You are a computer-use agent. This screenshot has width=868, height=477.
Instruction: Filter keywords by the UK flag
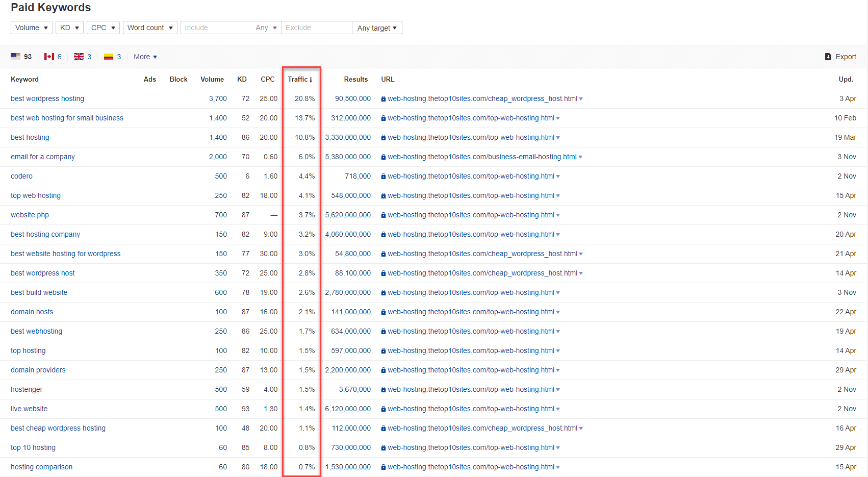[79, 57]
